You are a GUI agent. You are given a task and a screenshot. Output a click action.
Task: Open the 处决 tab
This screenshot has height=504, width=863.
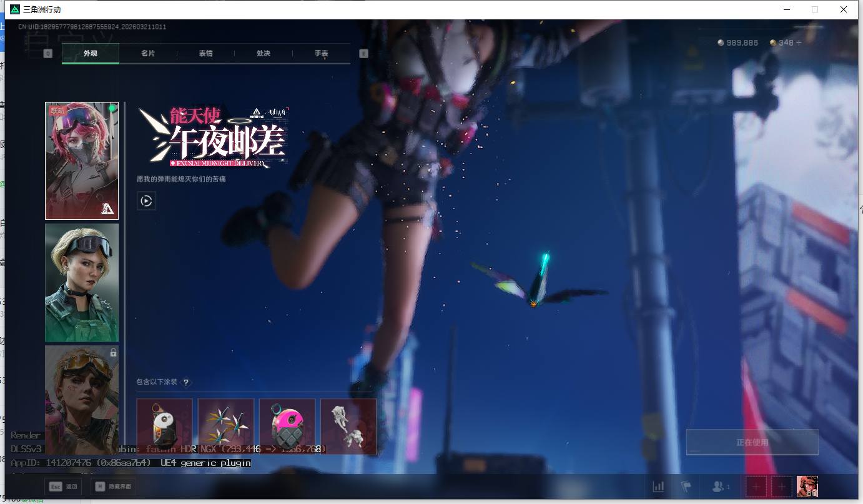click(x=264, y=54)
